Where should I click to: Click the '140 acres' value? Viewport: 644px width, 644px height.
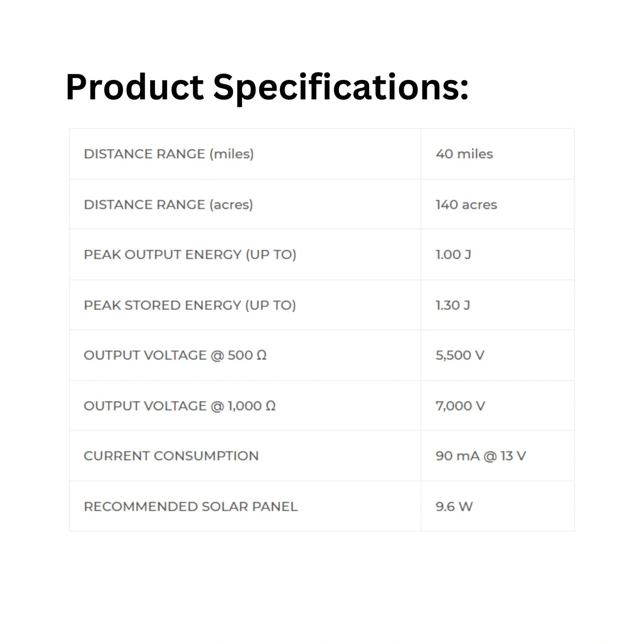point(466,205)
